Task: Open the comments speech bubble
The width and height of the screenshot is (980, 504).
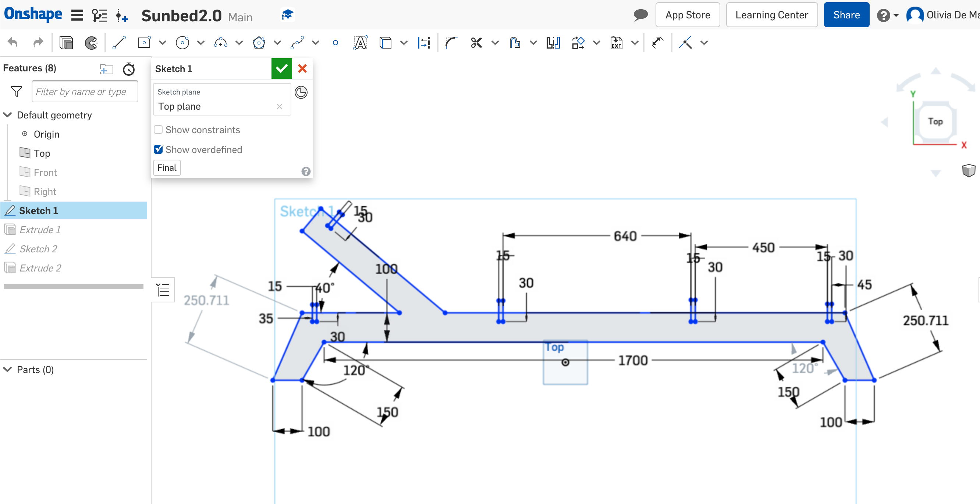Action: [x=641, y=15]
